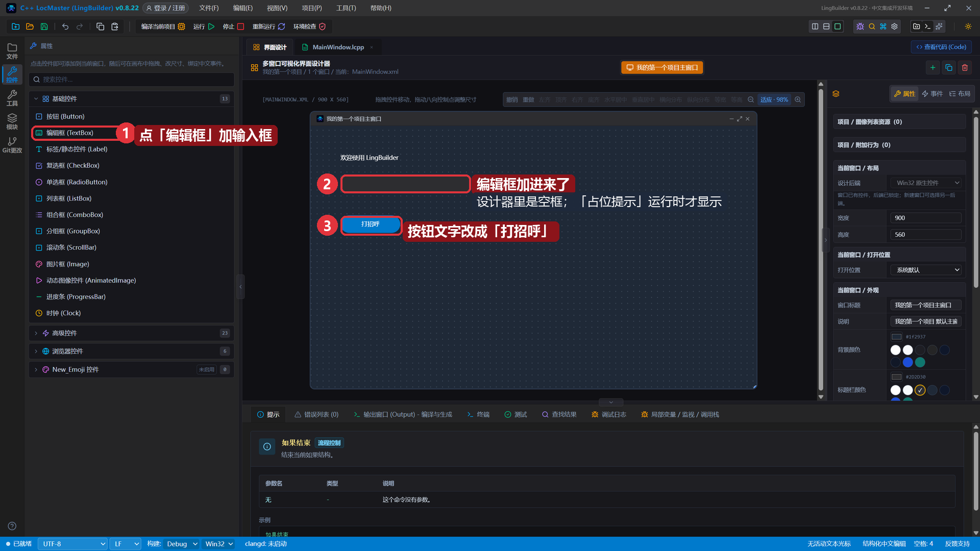Click the AI sparkle icon
The height and width of the screenshot is (551, 980).
coord(939,27)
